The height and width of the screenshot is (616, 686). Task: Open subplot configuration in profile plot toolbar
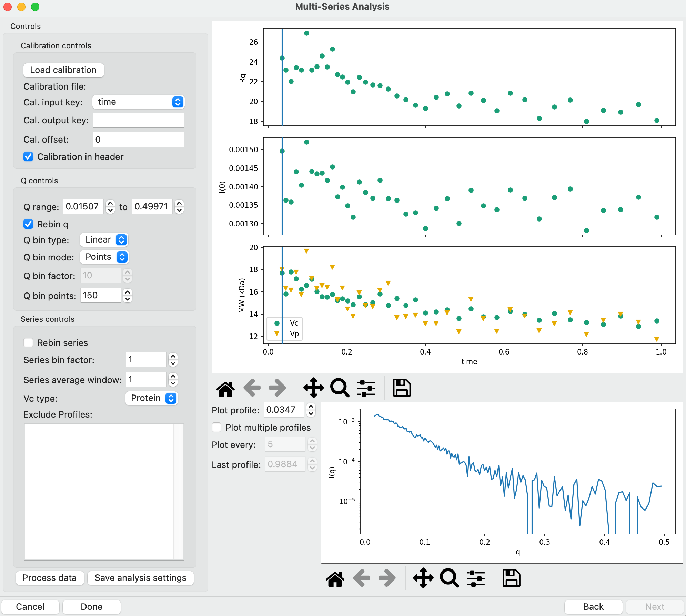pos(476,578)
